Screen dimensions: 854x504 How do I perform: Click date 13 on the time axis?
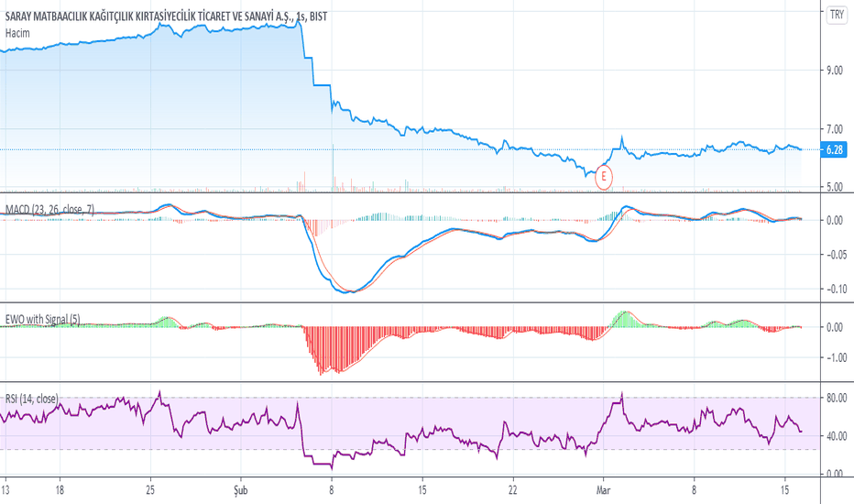click(5, 490)
